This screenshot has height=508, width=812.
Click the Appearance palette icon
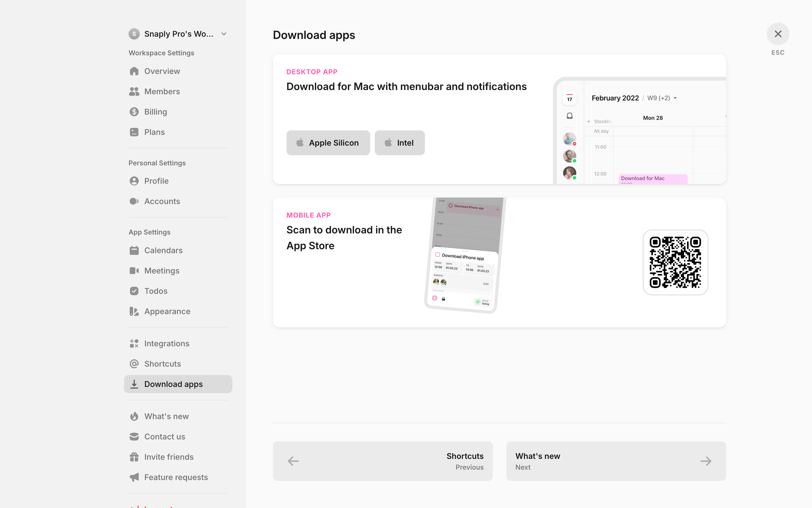(134, 312)
